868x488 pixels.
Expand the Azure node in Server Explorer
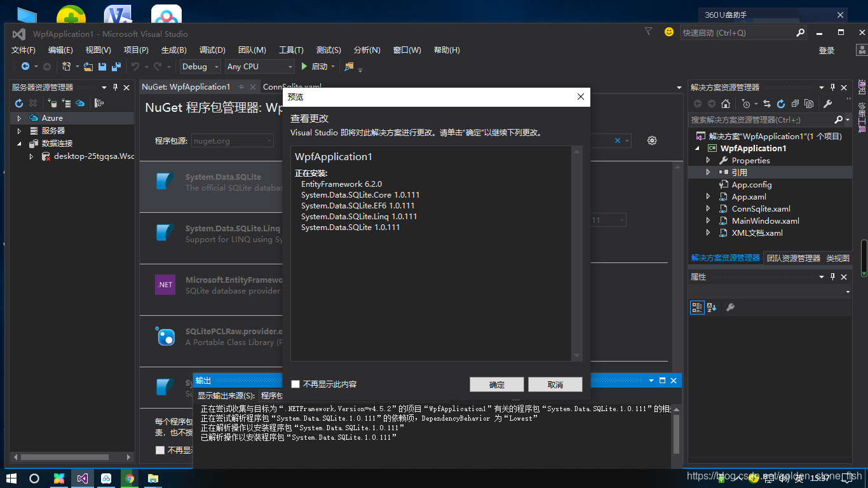tap(19, 118)
